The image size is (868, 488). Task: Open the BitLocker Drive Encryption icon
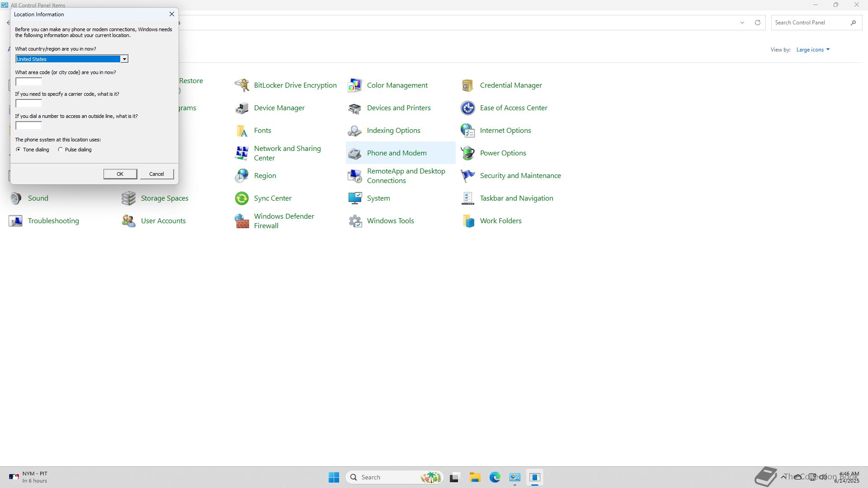[x=242, y=85]
